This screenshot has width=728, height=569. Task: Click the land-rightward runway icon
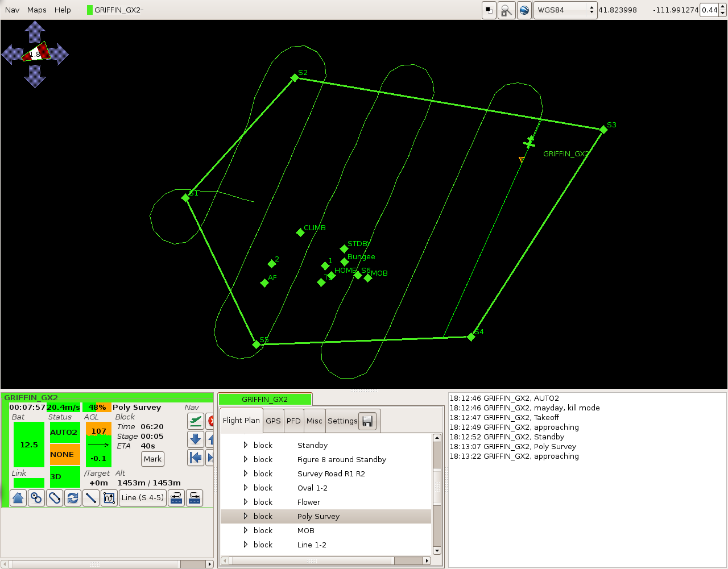[x=195, y=498]
